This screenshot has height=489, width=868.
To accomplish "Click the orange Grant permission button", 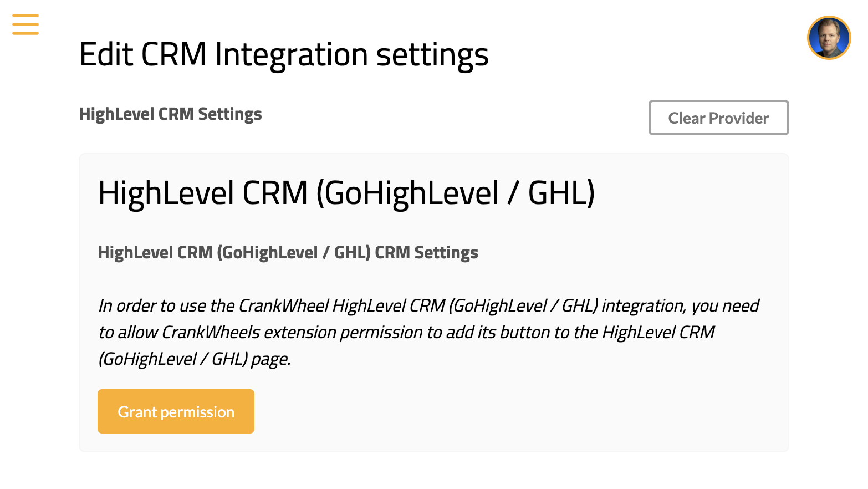I will (176, 411).
